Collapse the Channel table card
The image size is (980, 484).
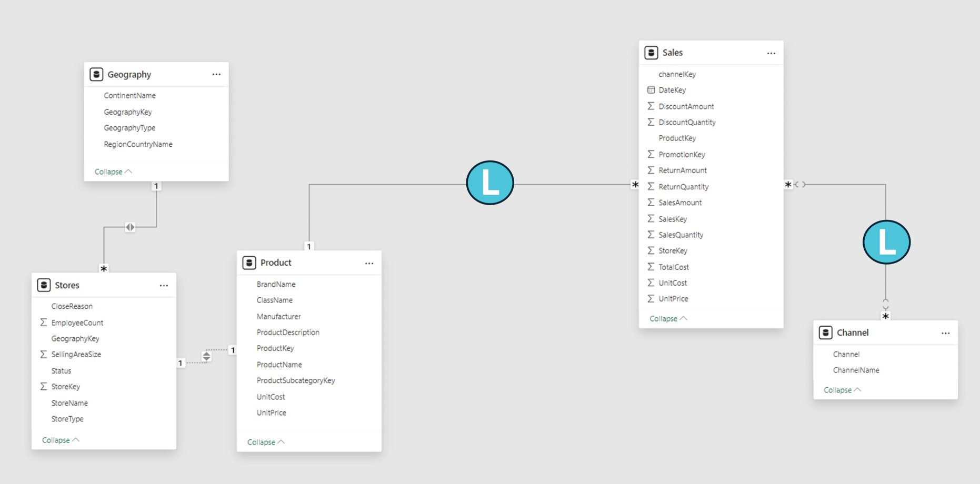[x=842, y=390]
